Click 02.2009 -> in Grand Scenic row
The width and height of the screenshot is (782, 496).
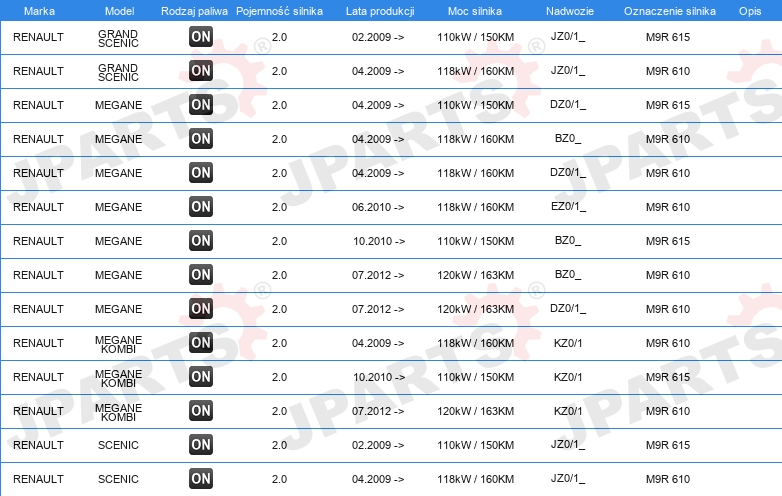378,37
